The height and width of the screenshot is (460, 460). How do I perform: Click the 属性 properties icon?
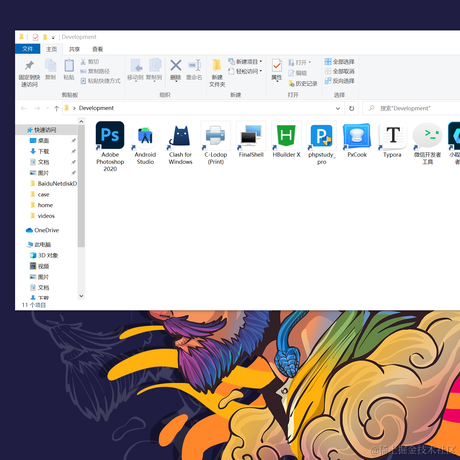(x=276, y=66)
